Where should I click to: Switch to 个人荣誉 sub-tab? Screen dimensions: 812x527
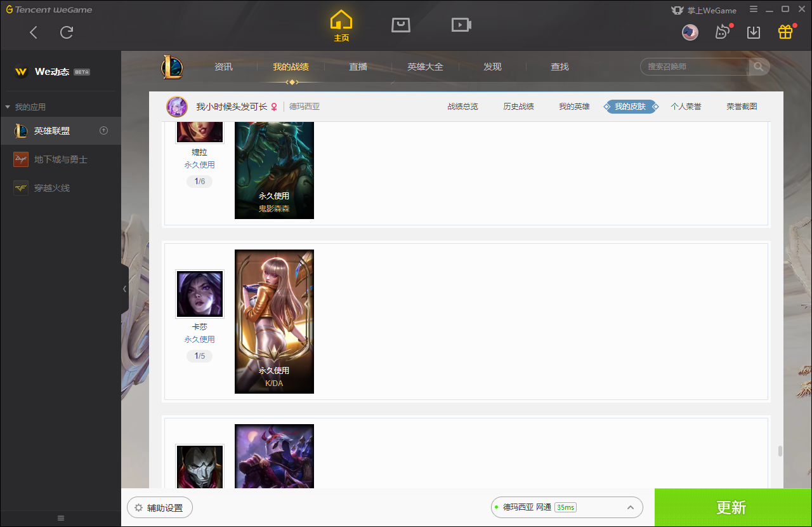[686, 107]
